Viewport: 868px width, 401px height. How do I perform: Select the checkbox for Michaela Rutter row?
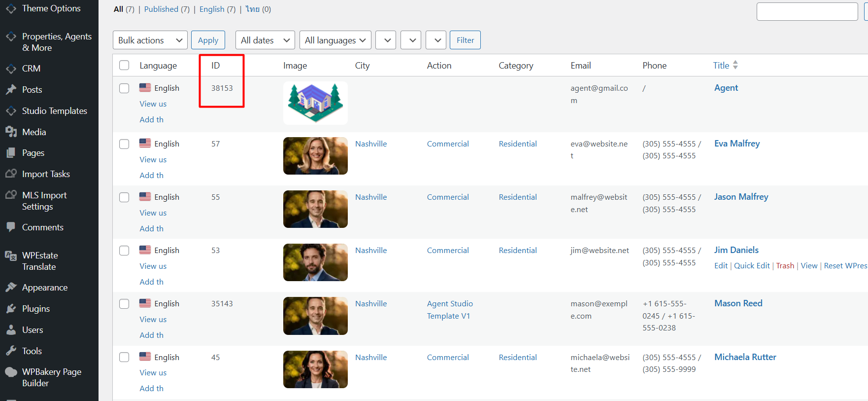tap(124, 357)
